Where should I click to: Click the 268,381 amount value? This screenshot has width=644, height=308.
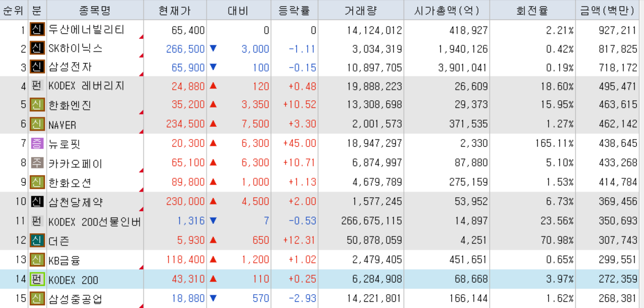618,299
